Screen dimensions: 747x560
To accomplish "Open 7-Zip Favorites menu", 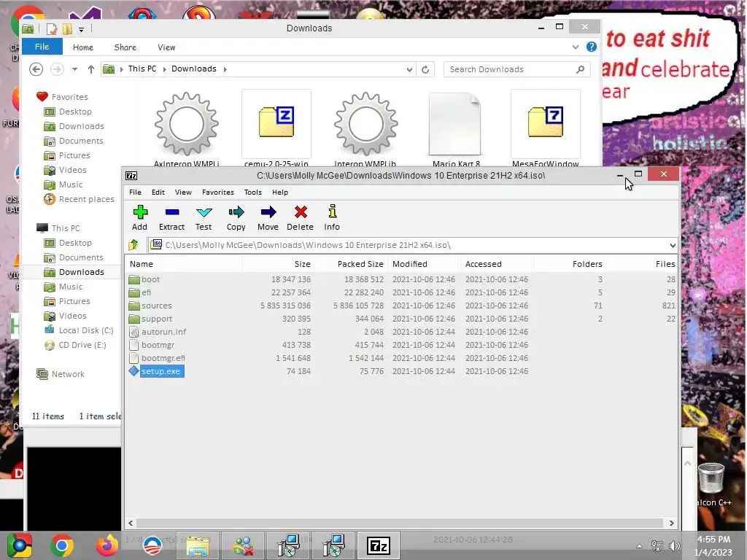I will click(x=217, y=192).
